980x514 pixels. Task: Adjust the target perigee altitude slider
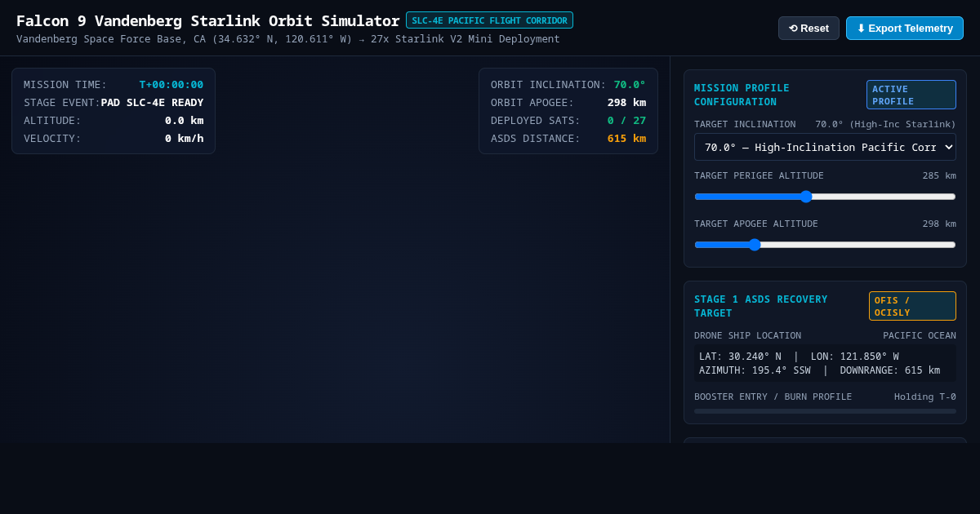825,196
